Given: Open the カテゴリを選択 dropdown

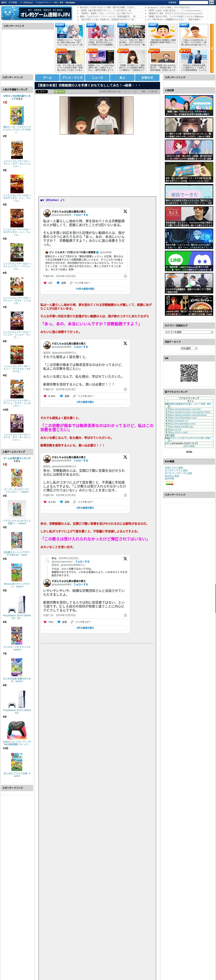Looking at the screenshot, I should pyautogui.click(x=189, y=332).
